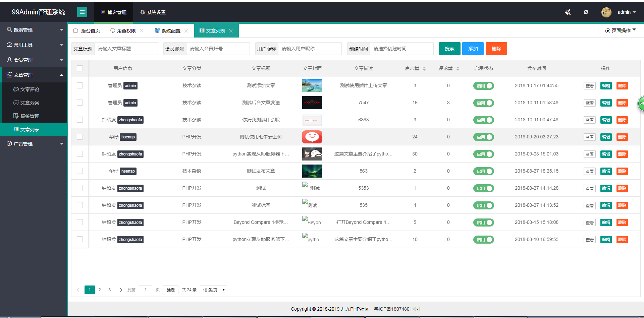Close the 文章列表 tab
Screen dimensions: 644x318
coord(231,31)
